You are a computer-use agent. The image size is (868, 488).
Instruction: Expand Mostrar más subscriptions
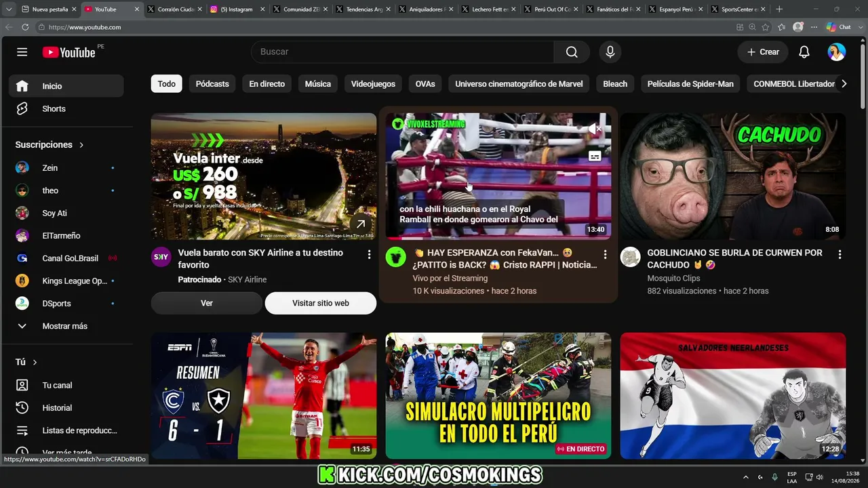pyautogui.click(x=66, y=326)
